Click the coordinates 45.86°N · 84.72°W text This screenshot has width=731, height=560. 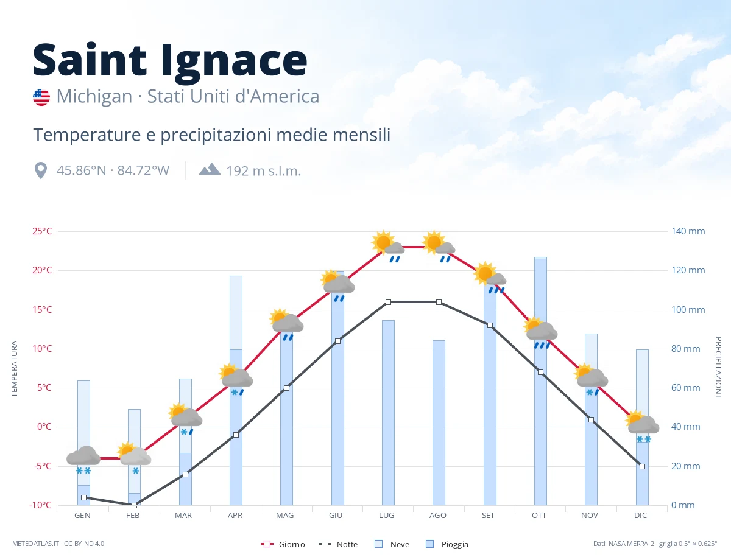pyautogui.click(x=113, y=170)
